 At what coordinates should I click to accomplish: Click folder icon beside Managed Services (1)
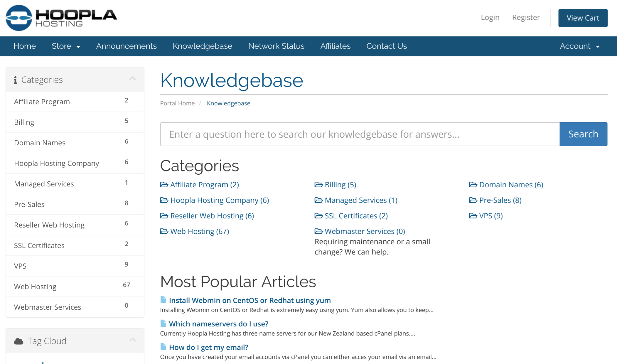coord(318,200)
